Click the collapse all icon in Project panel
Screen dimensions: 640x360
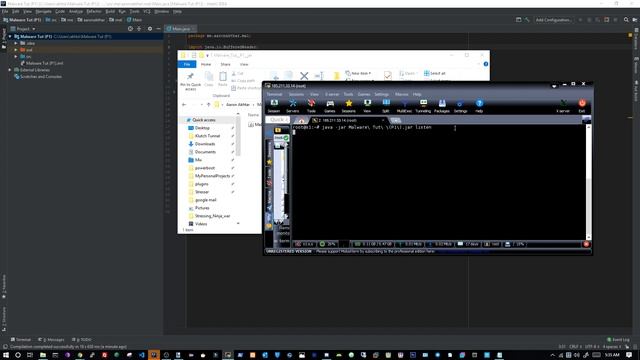coord(139,29)
